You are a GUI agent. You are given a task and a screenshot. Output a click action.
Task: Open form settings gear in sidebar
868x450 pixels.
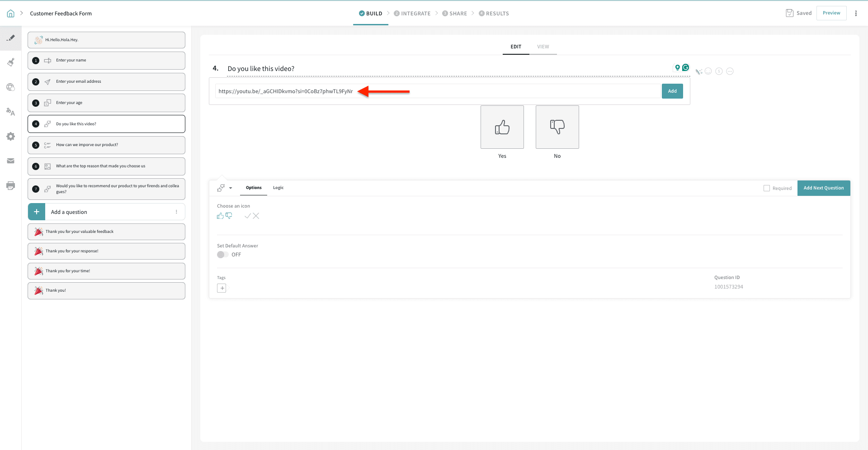click(11, 136)
